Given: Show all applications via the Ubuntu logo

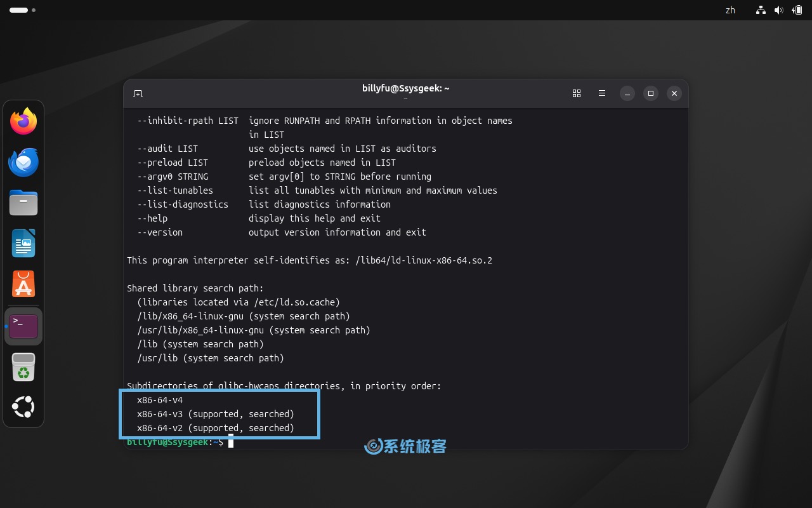Looking at the screenshot, I should click(x=23, y=407).
